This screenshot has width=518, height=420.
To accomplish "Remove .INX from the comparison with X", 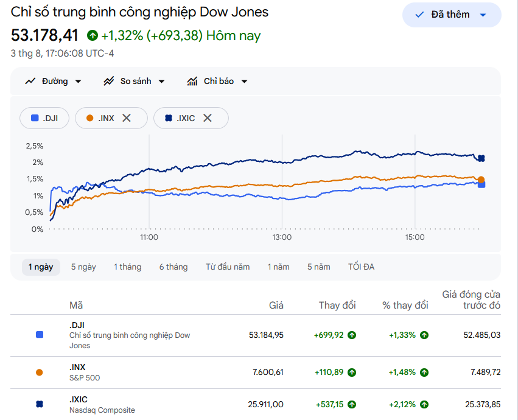I will [x=127, y=118].
